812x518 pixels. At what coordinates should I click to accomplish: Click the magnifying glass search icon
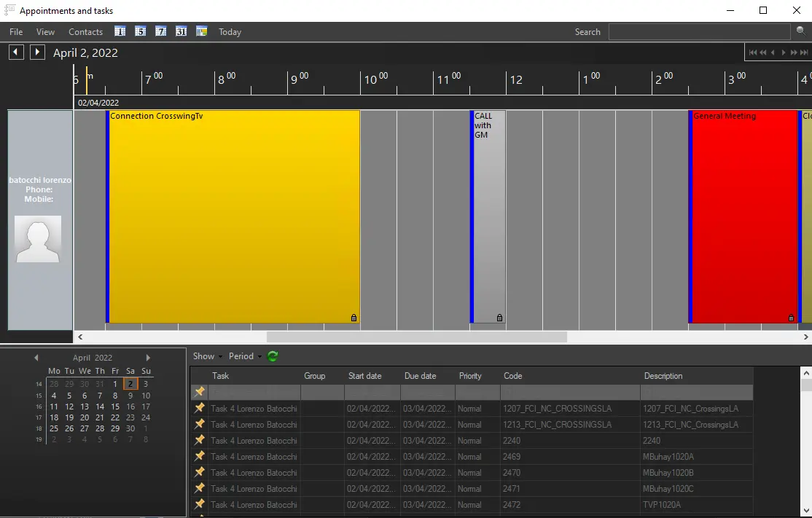pyautogui.click(x=800, y=31)
